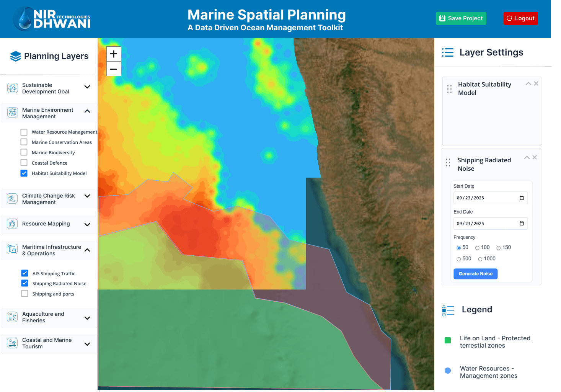561x392 pixels.
Task: Open the Aquaculture and Fisheries menu item
Action: [x=49, y=317]
